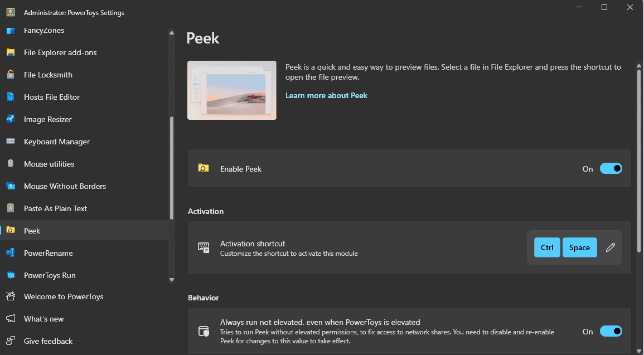Click the Ctrl key of the shortcut
Image resolution: width=644 pixels, height=355 pixels.
point(547,247)
